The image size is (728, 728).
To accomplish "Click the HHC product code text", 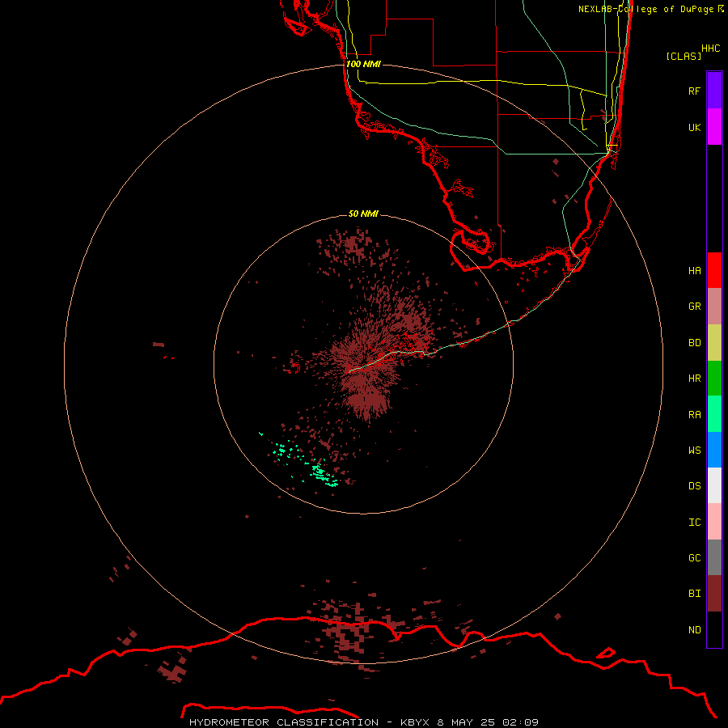I will pyautogui.click(x=710, y=49).
